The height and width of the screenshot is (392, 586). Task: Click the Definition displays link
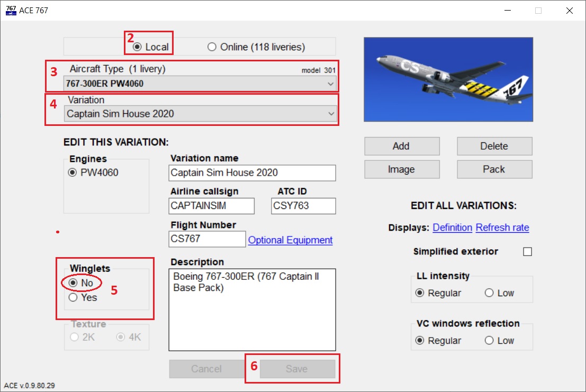[x=452, y=227]
